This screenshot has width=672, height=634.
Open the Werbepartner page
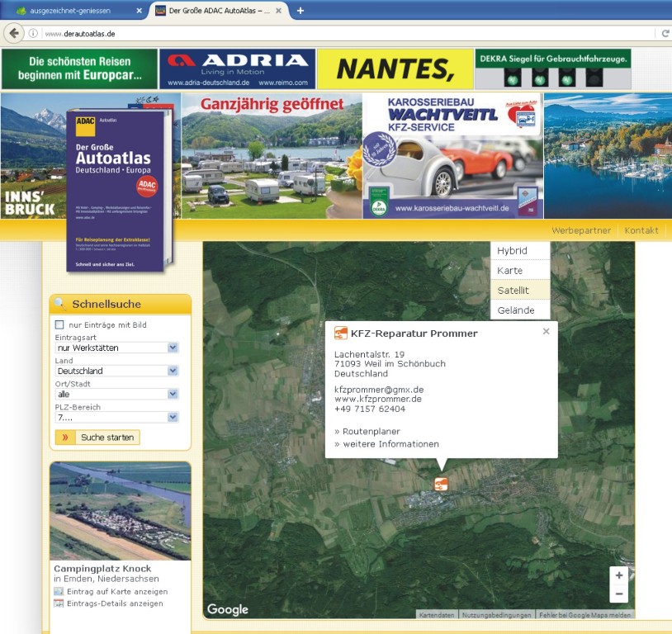coord(580,230)
